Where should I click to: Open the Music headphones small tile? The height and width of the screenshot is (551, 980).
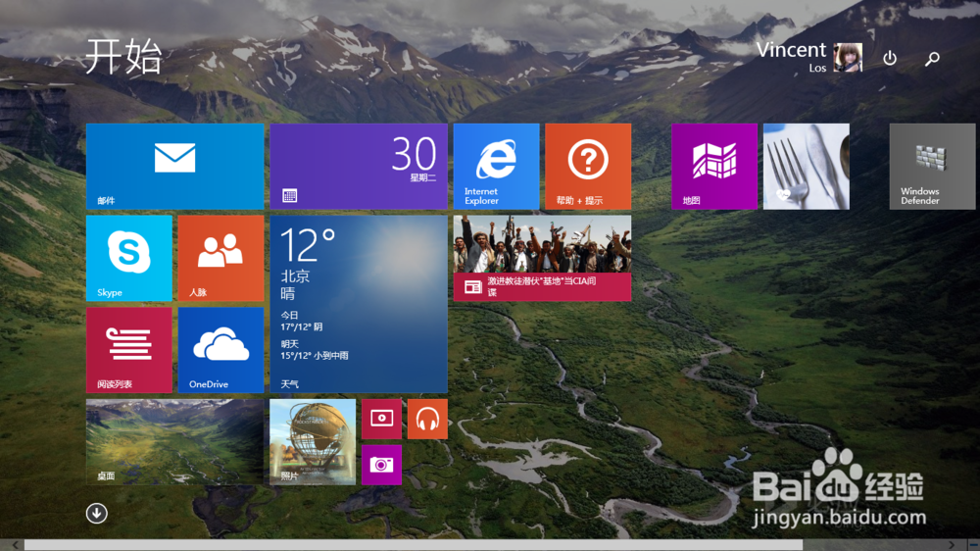[x=427, y=419]
